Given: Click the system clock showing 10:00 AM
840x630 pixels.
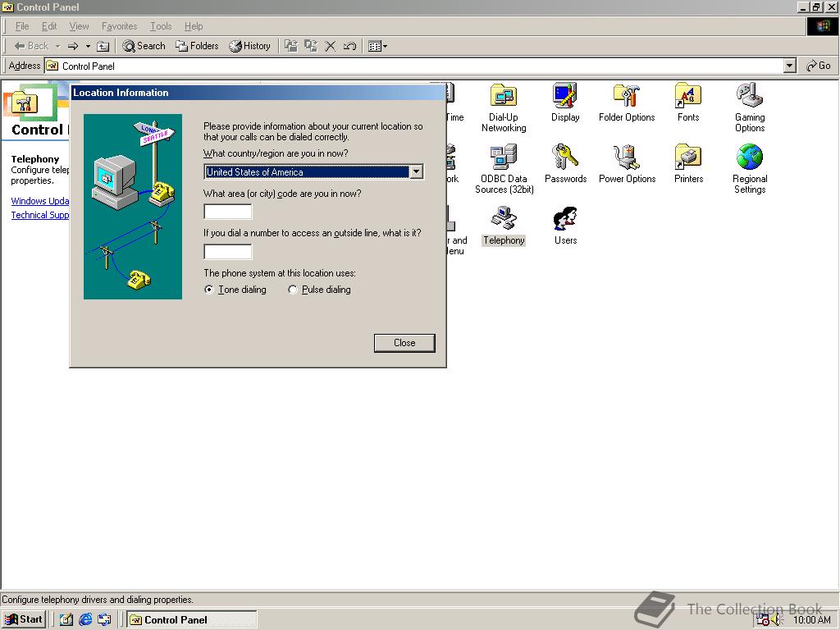Looking at the screenshot, I should coord(811,620).
